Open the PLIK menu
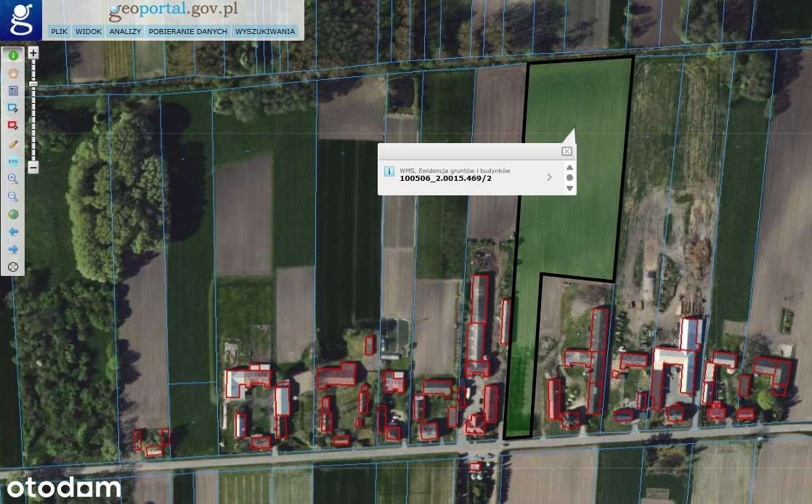The image size is (812, 504). (60, 32)
